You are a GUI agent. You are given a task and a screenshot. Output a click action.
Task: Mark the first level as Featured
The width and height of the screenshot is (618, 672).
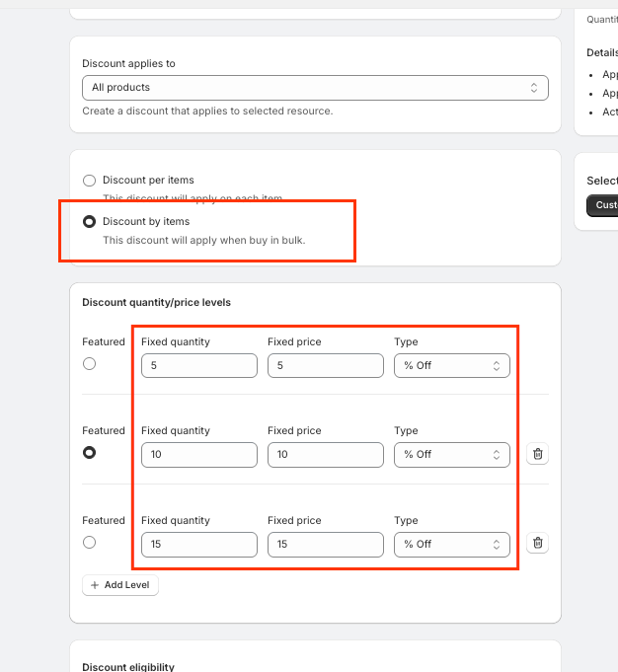[90, 364]
